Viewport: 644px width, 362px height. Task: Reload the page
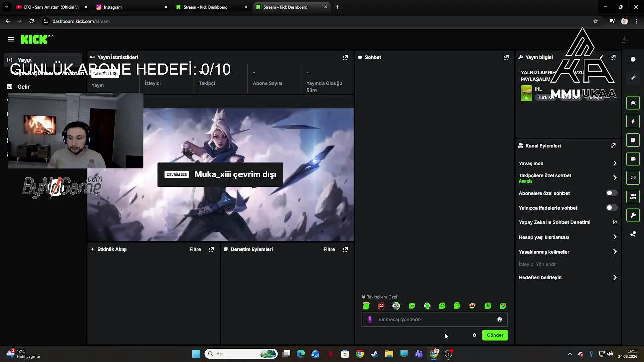click(x=31, y=21)
